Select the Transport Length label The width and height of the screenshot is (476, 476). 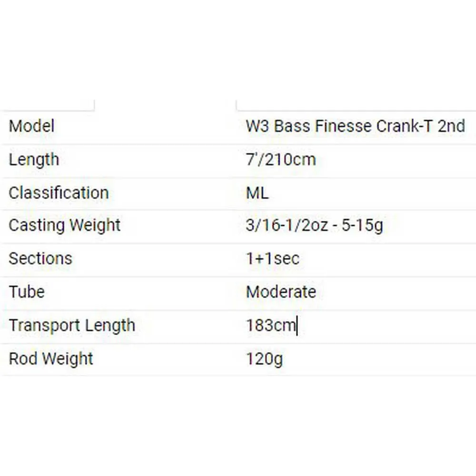tap(72, 325)
